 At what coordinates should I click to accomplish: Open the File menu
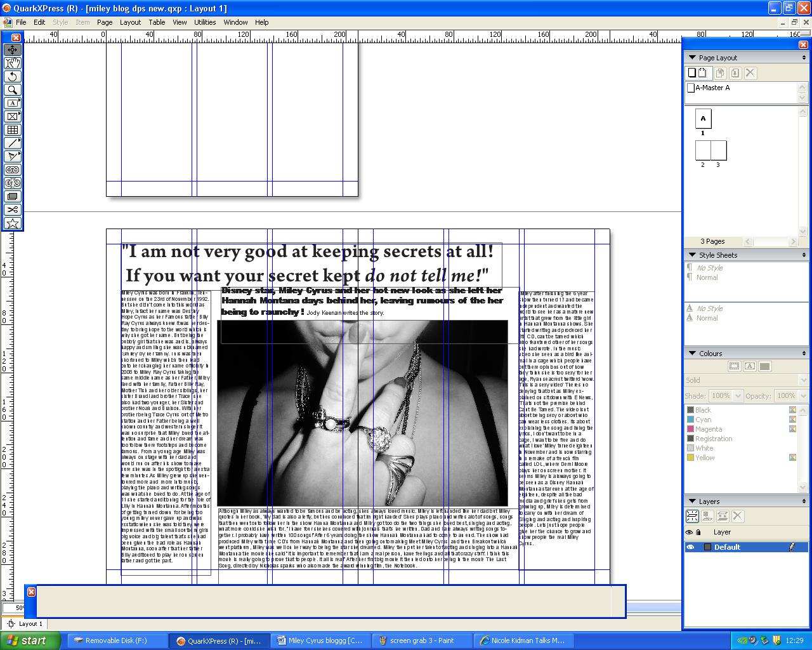click(21, 22)
